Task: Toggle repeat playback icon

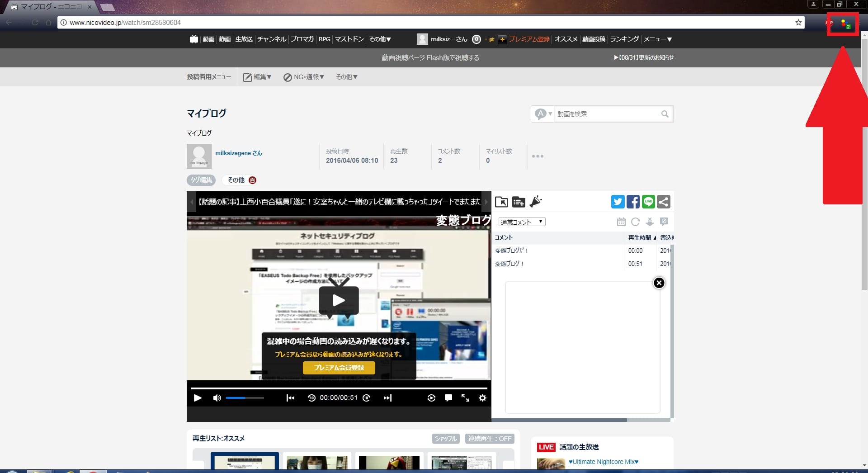Action: 431,398
